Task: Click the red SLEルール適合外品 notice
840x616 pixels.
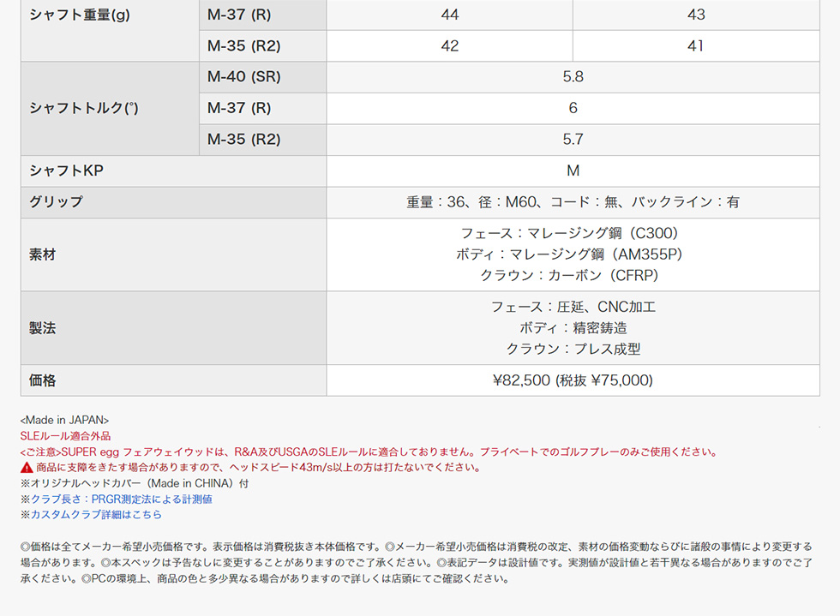Action: coord(65,436)
